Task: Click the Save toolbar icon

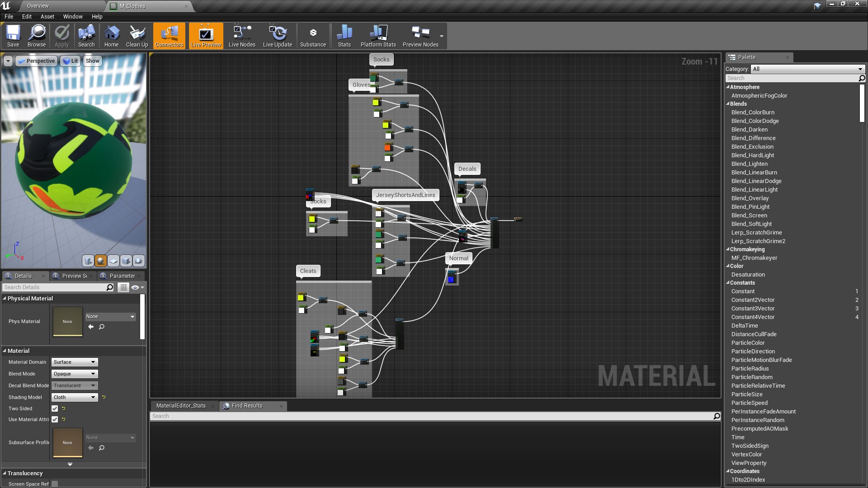Action: click(x=13, y=36)
